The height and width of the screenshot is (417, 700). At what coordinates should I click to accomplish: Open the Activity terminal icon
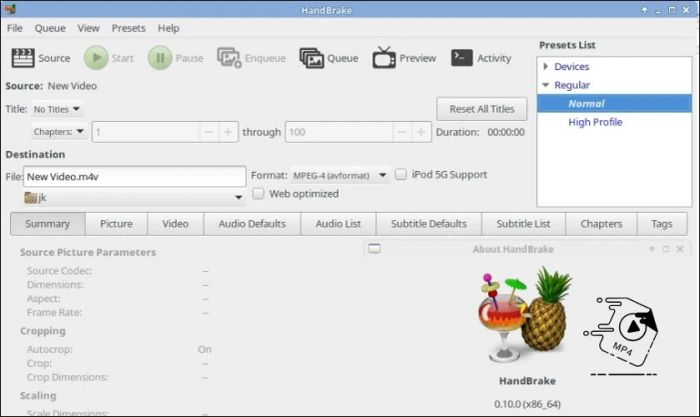tap(462, 58)
